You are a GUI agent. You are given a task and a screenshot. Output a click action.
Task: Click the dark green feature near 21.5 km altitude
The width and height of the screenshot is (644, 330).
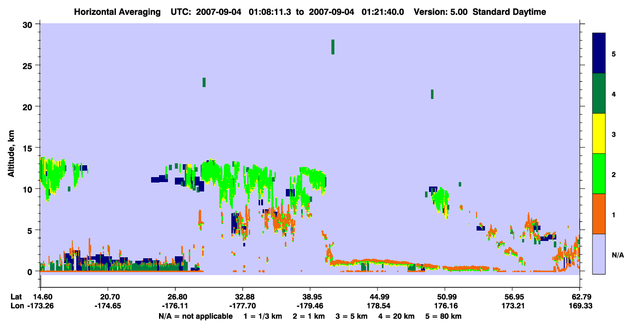pos(432,94)
